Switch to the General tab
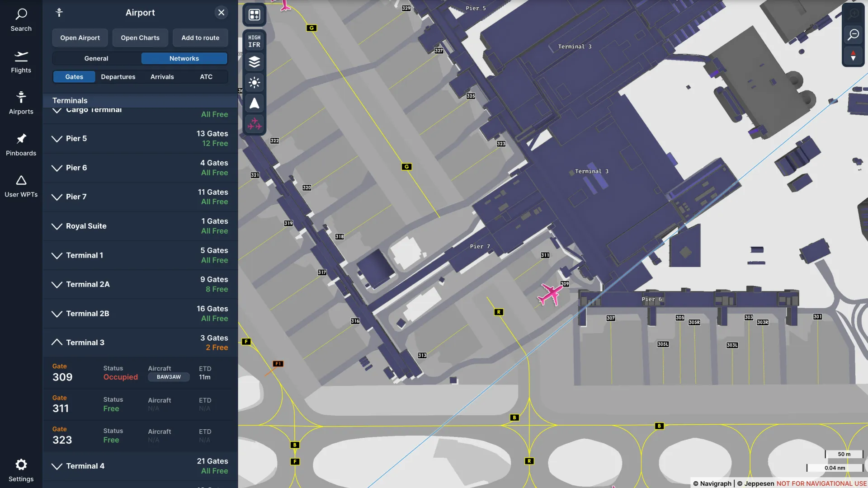868x488 pixels. pos(96,59)
